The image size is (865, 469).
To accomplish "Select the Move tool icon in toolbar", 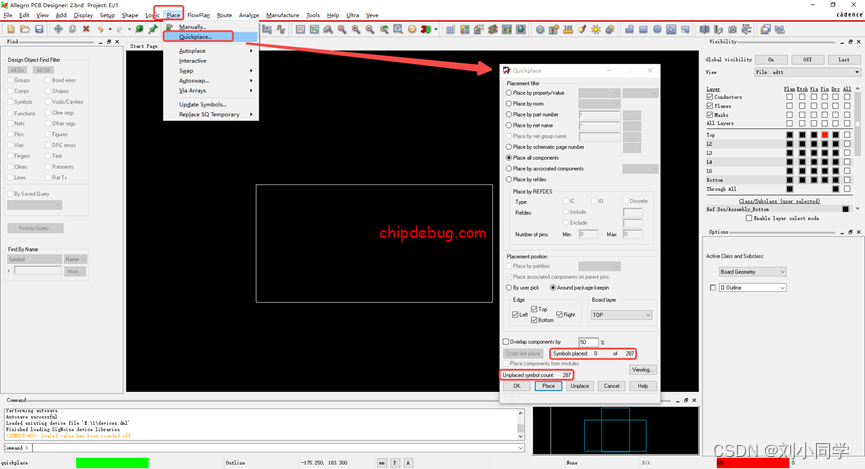I will (x=58, y=29).
